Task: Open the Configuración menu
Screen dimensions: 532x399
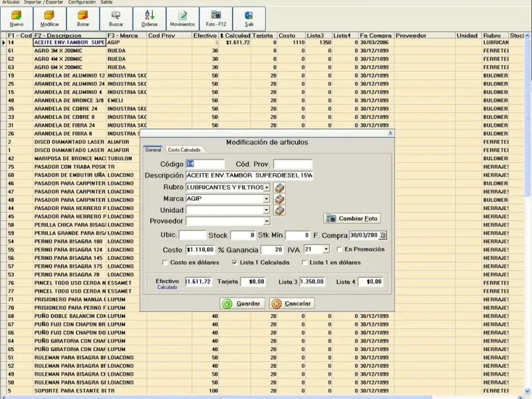Action: (82, 3)
